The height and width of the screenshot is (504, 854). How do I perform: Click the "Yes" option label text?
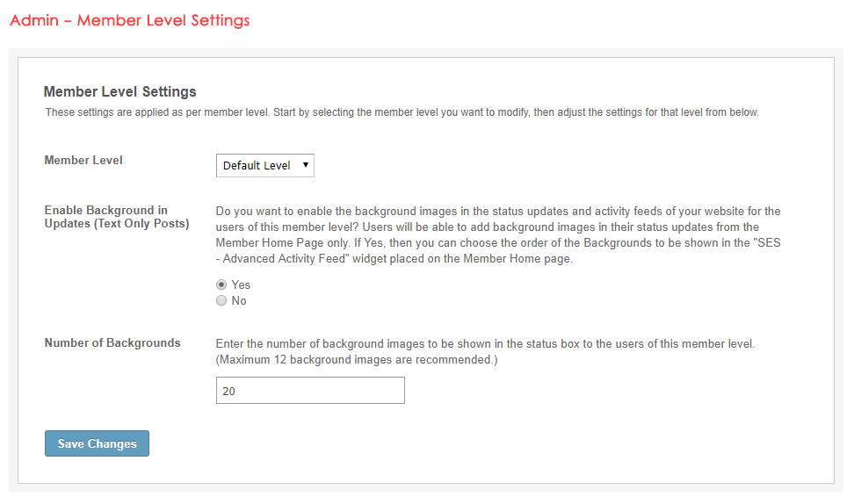click(241, 285)
